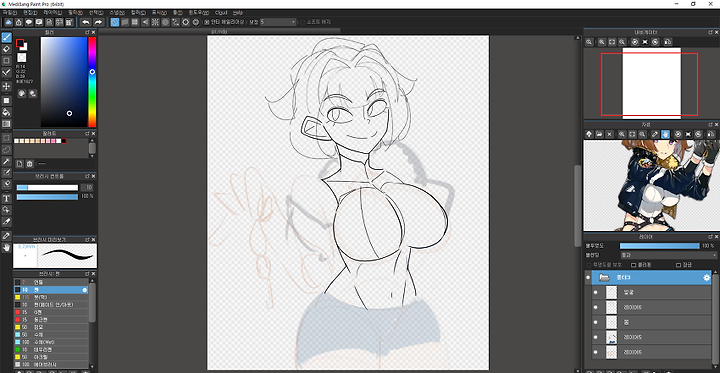
Task: Open the 보정 correction value dropdown
Action: 278,22
